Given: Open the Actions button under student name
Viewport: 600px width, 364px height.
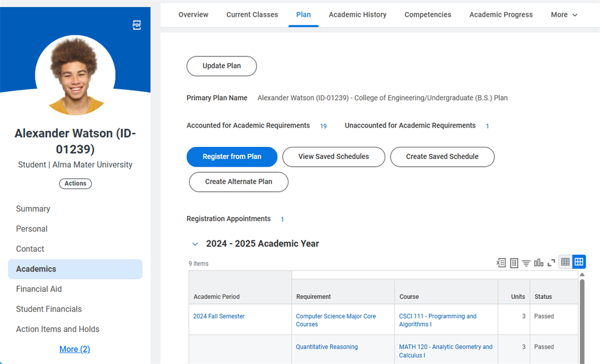Looking at the screenshot, I should tap(76, 183).
